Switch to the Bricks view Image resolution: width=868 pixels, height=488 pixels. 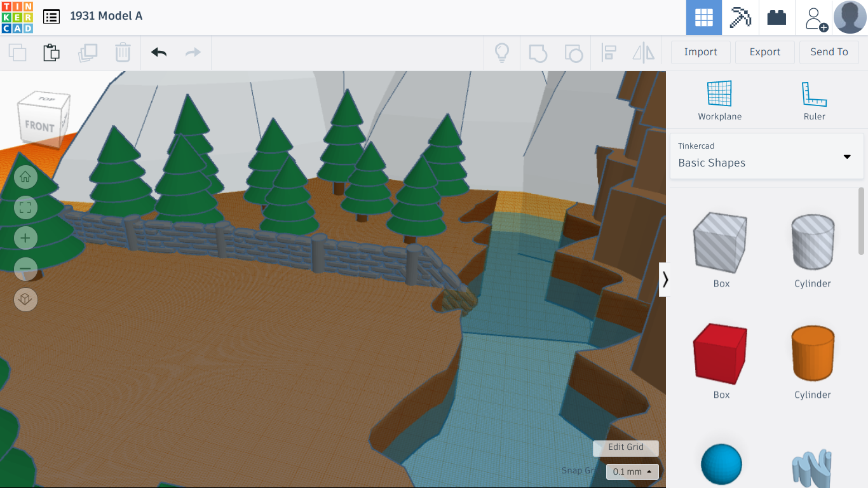pos(776,17)
